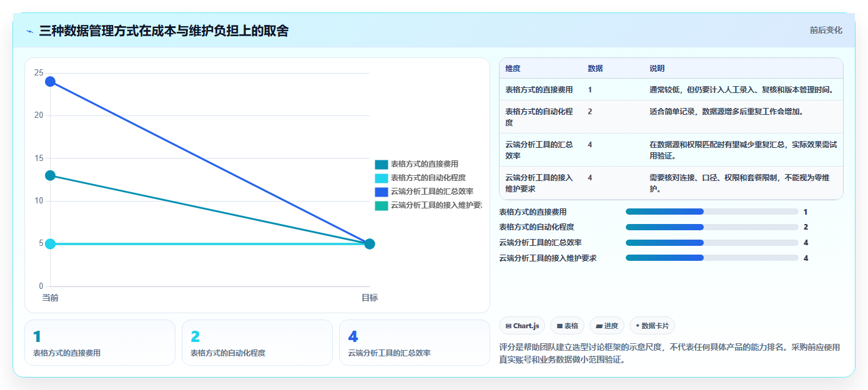Click the progress bar for 云端分析工具的接入维护要求
The image size is (868, 390).
coord(712,258)
